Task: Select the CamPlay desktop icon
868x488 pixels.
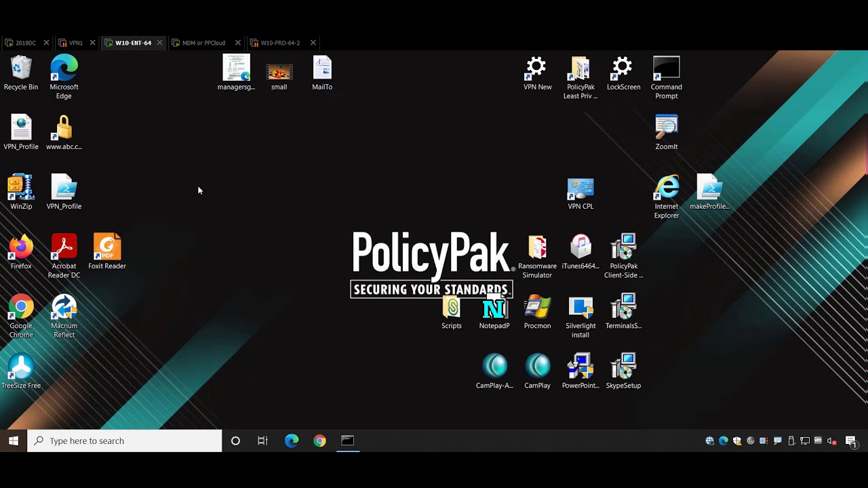Action: tap(537, 371)
